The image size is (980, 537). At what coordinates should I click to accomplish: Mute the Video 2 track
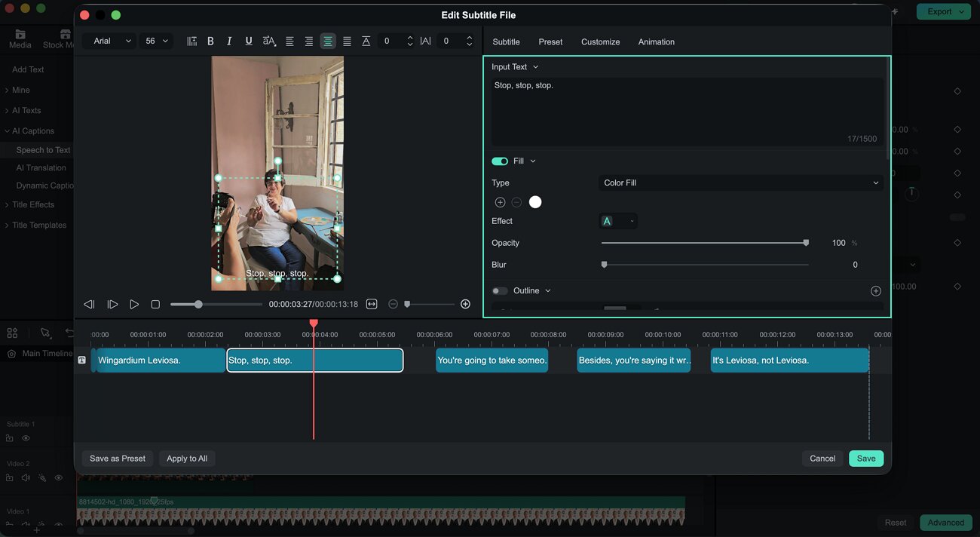pos(26,477)
